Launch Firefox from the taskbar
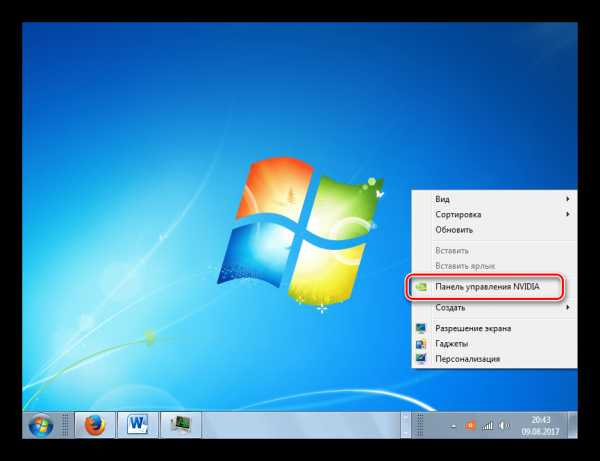 95,425
